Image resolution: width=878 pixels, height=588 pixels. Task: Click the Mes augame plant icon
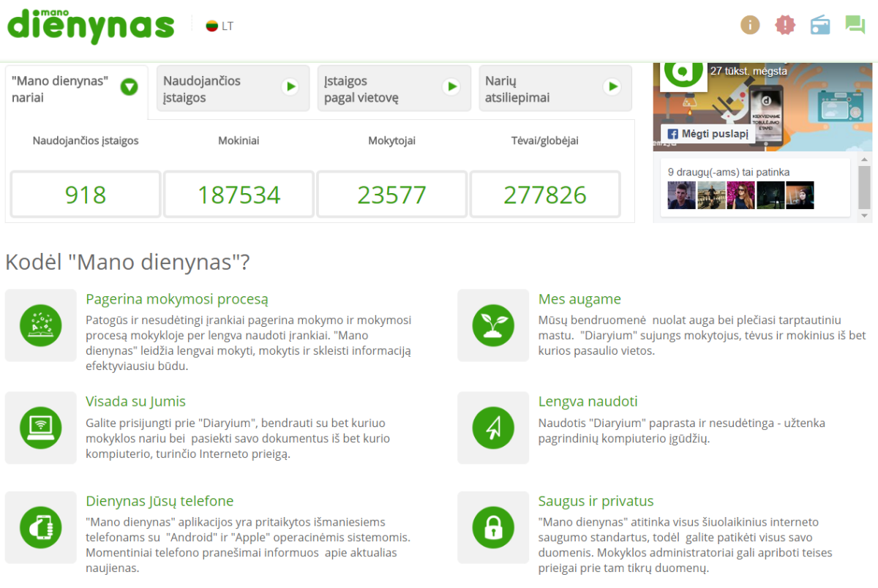493,325
